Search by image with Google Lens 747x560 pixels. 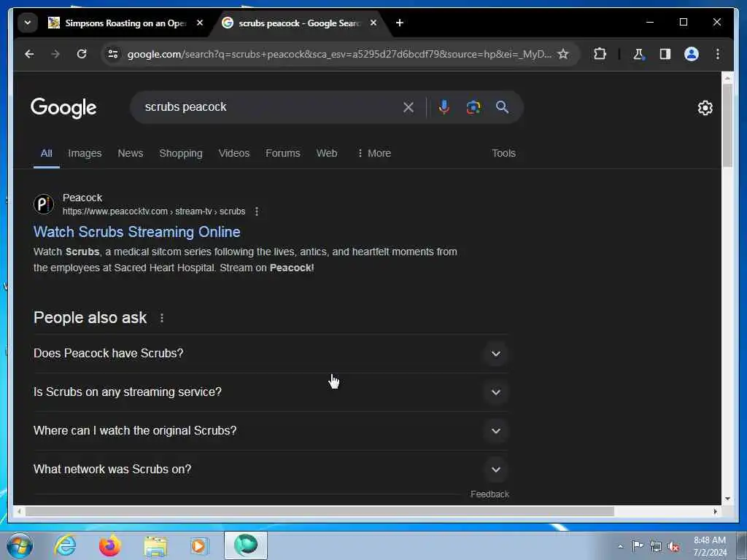click(473, 107)
